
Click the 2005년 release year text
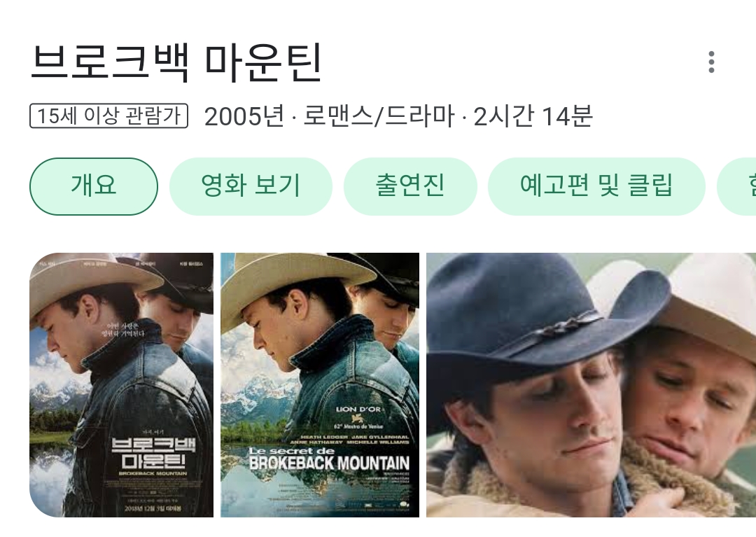(244, 116)
